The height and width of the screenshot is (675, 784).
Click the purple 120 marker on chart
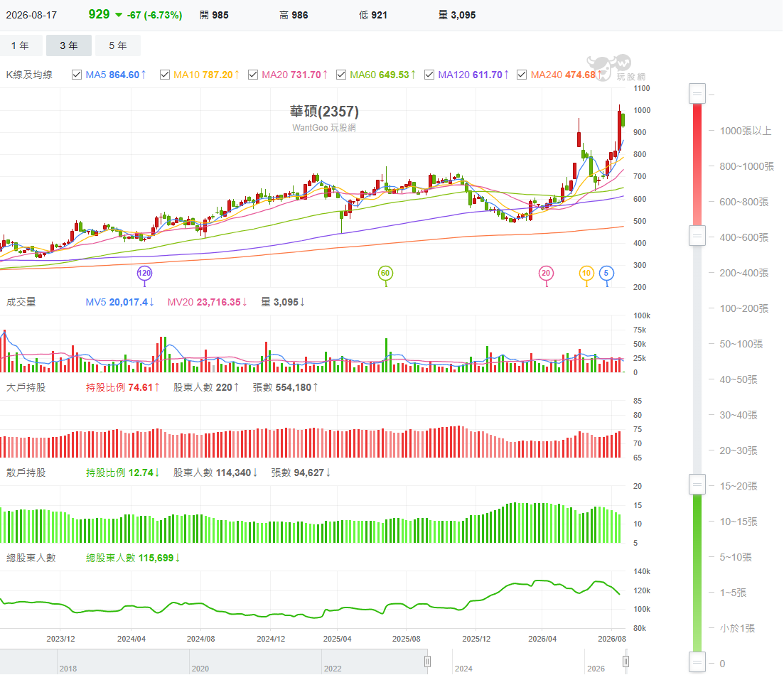point(144,273)
